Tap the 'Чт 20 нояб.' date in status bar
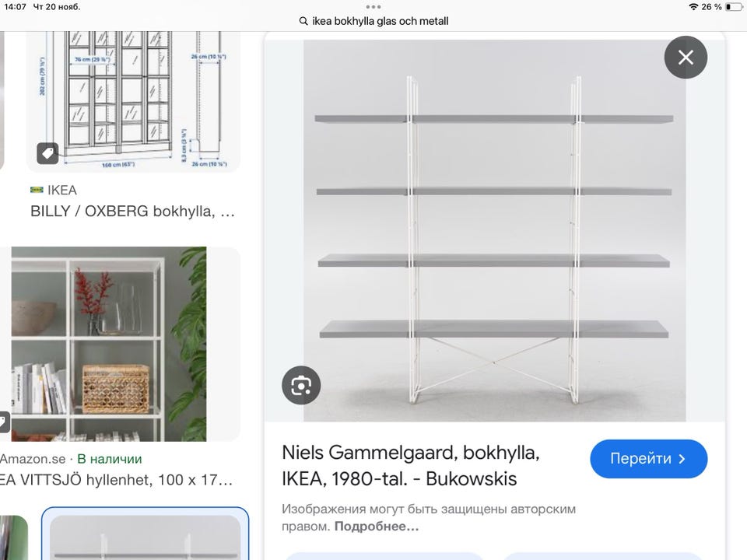Viewport: 747px width, 560px height. click(57, 7)
